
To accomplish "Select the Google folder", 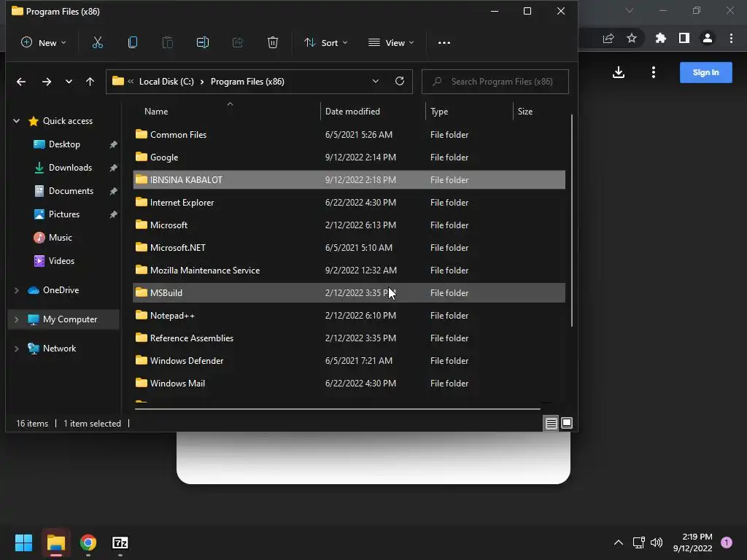I will coord(349,157).
